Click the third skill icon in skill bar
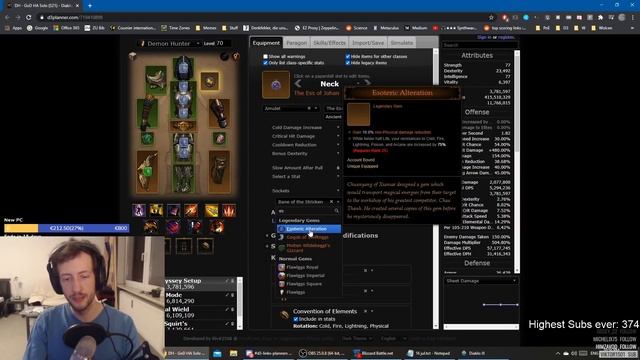This screenshot has height=360, width=640. pos(173,210)
